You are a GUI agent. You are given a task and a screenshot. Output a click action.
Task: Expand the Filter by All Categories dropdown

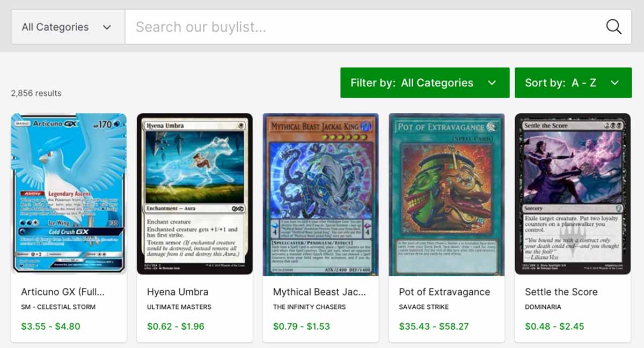click(x=425, y=83)
